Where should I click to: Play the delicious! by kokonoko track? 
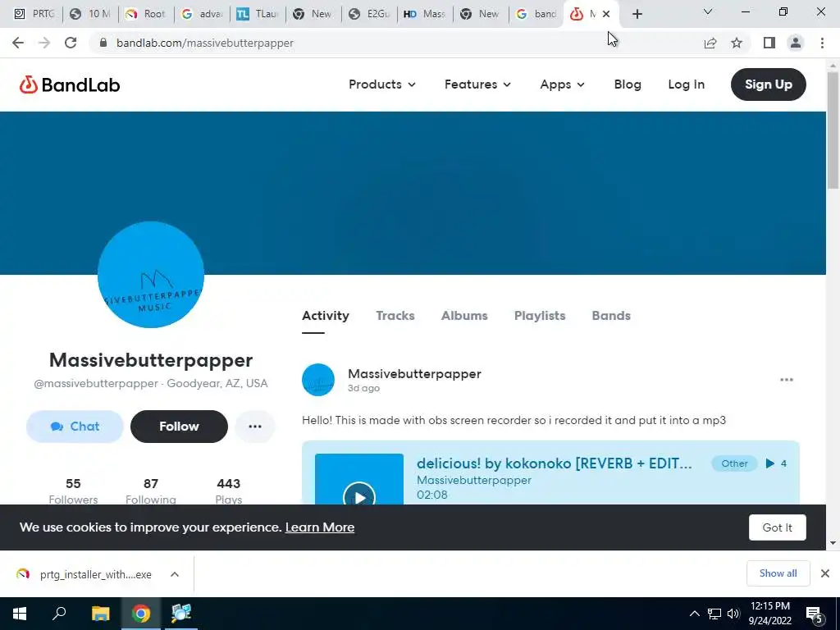(359, 498)
